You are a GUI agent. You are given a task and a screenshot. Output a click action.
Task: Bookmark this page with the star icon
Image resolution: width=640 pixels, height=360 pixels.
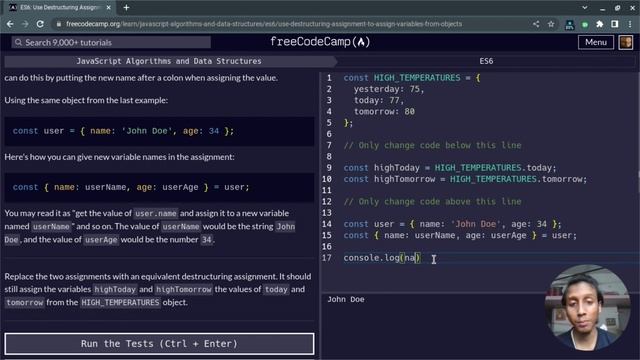pyautogui.click(x=551, y=24)
